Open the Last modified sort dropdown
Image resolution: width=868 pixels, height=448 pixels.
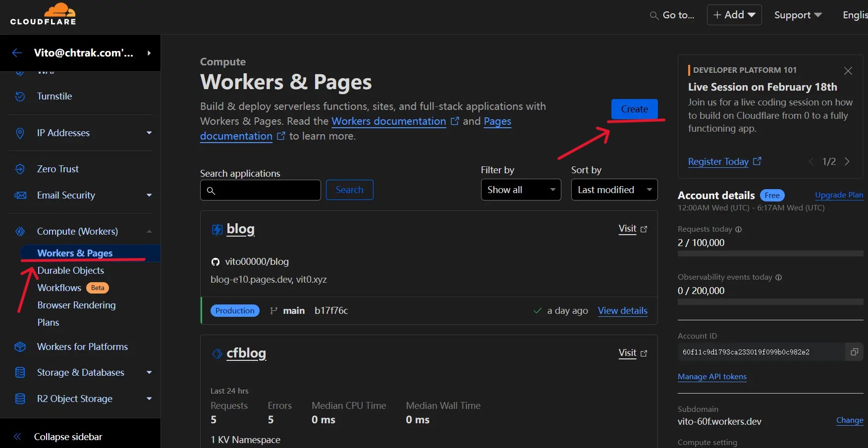click(x=614, y=190)
